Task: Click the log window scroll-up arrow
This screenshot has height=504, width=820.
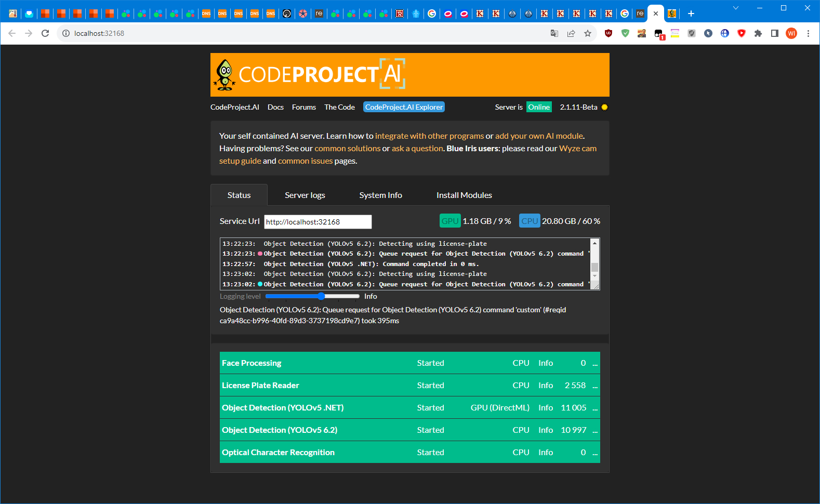Action: (594, 243)
